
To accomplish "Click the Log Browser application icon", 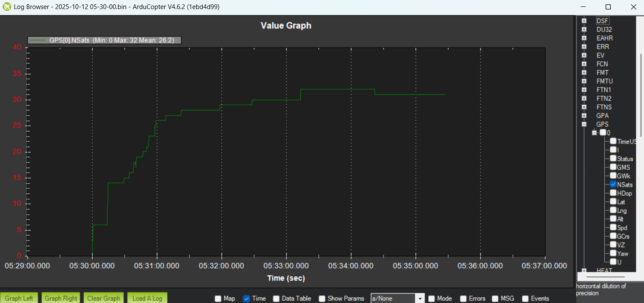I will tap(6, 6).
